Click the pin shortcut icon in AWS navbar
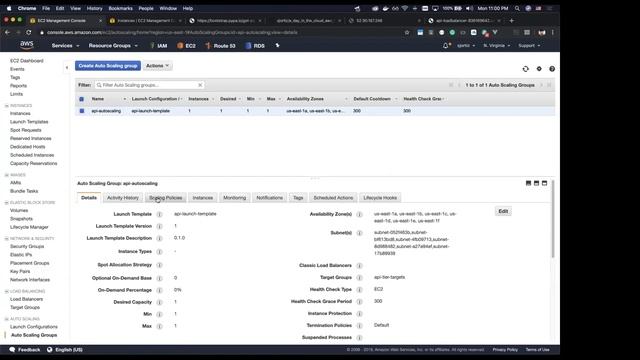This screenshot has height=360, width=640. pyautogui.click(x=278, y=46)
